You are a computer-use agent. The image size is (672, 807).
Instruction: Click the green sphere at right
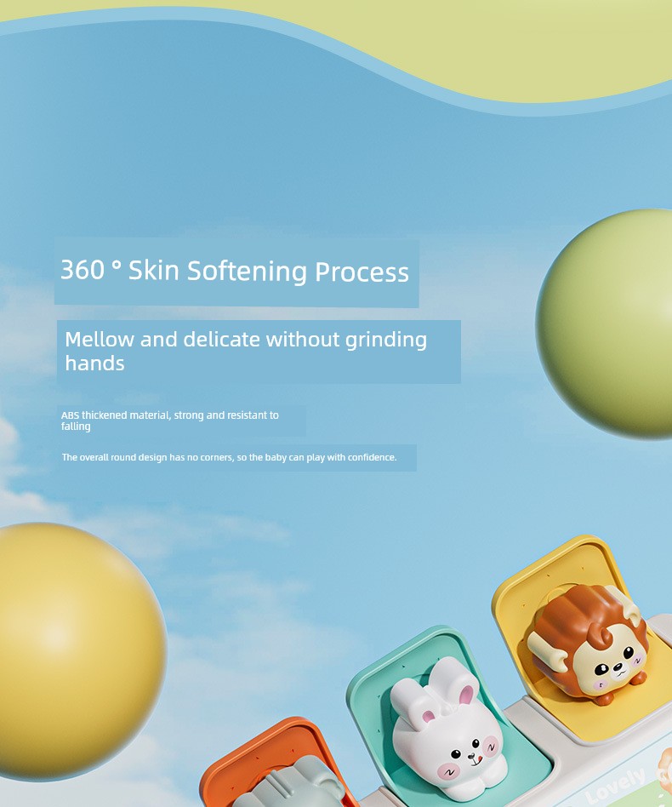click(x=605, y=323)
